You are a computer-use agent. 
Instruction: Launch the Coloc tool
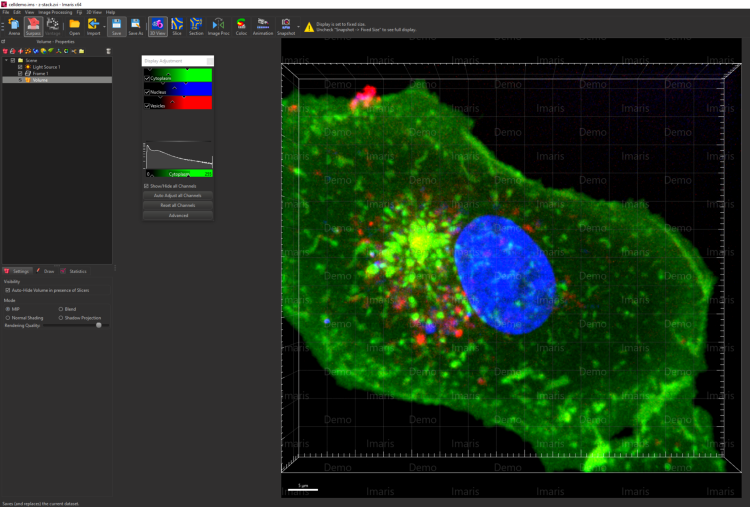(241, 25)
